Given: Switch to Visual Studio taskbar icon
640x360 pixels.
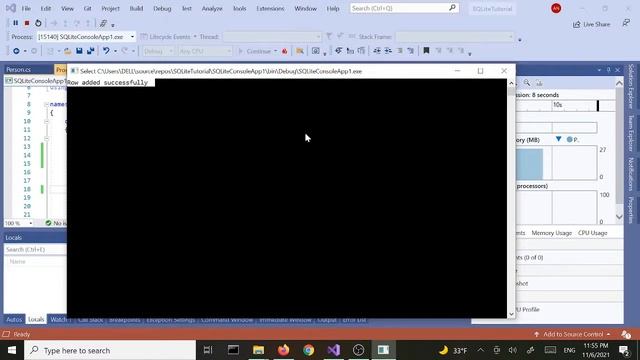Looking at the screenshot, I should tap(333, 350).
